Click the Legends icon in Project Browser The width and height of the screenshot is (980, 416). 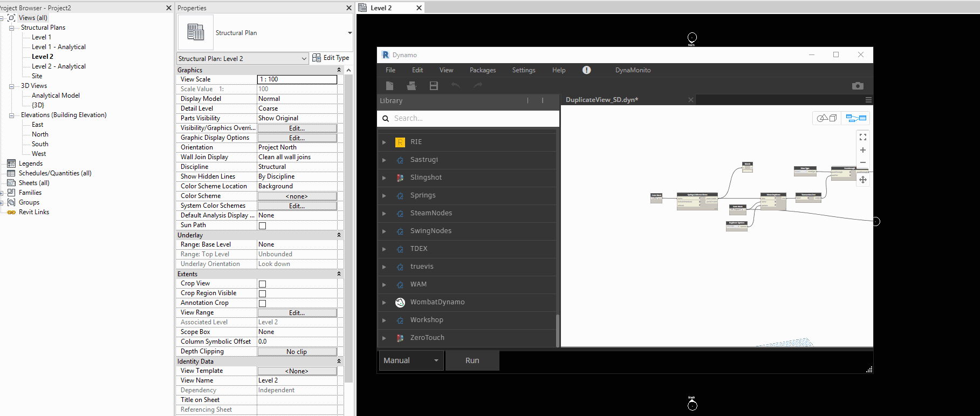click(x=11, y=163)
